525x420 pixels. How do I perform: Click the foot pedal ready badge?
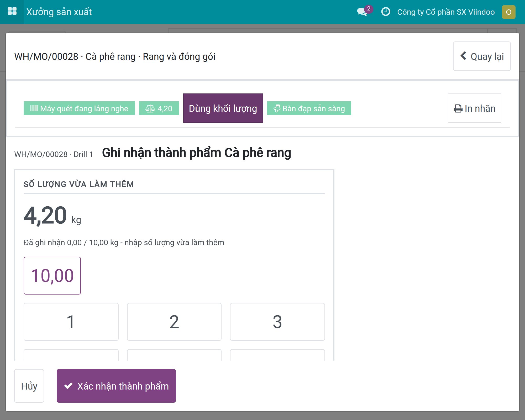point(309,108)
